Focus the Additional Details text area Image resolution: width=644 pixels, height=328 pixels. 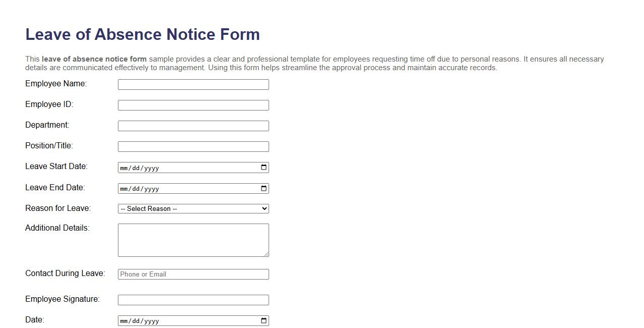193,240
